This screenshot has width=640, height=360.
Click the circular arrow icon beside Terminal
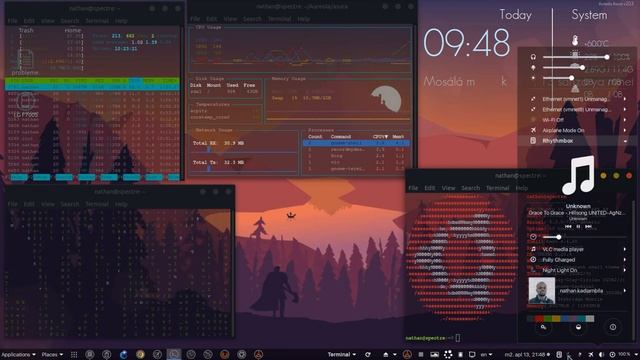(368, 354)
